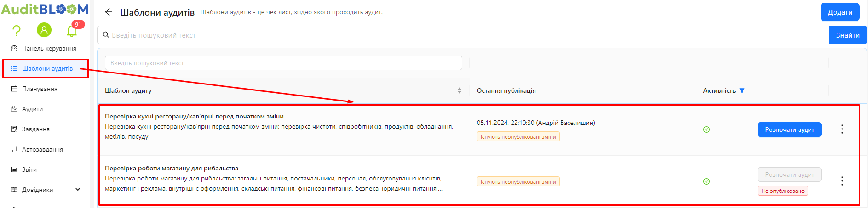Click the back arrow next to Шаблони аудитів
Viewport: 868px width, 208px height.
click(x=109, y=12)
